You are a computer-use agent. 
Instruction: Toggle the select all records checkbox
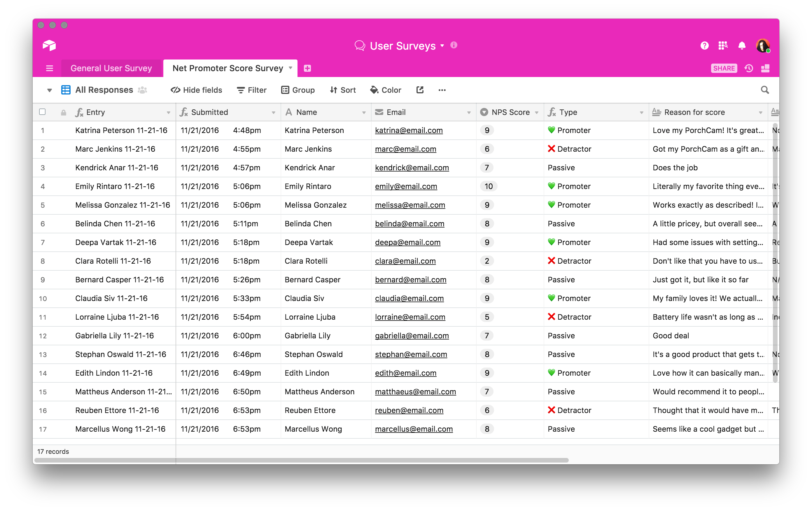click(x=43, y=112)
